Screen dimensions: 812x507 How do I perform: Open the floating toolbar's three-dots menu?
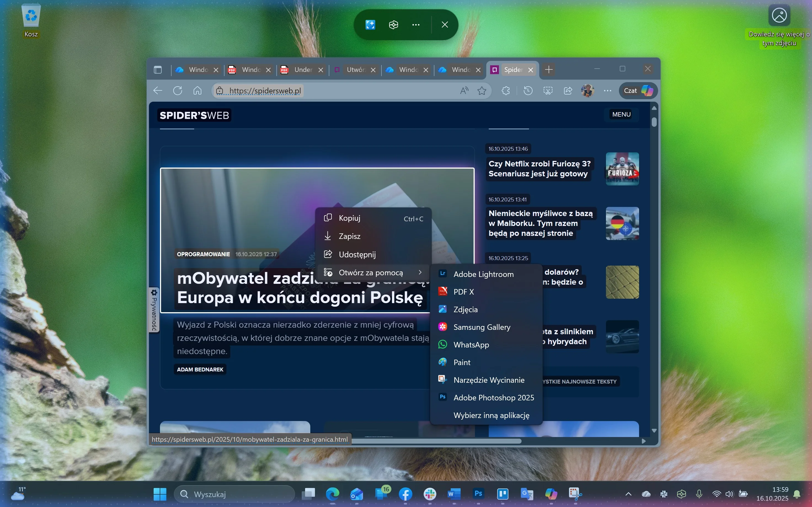click(416, 25)
